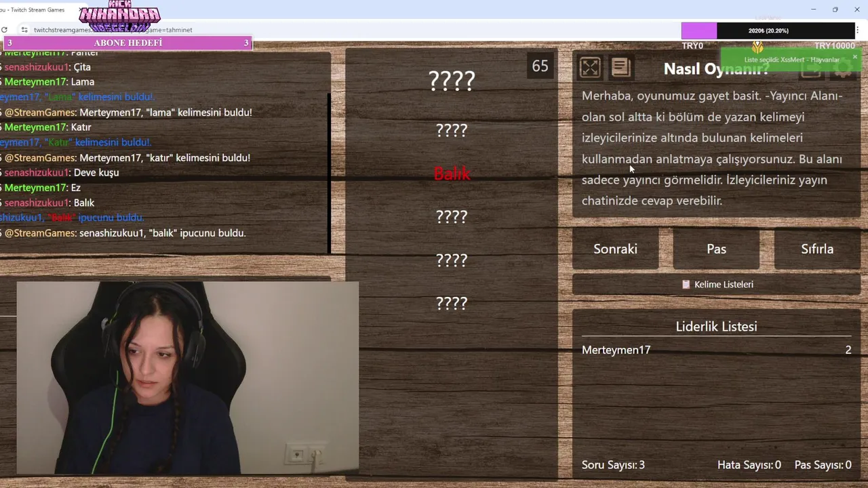868x488 pixels.
Task: Click the large hidden main word ????
Action: click(x=452, y=81)
